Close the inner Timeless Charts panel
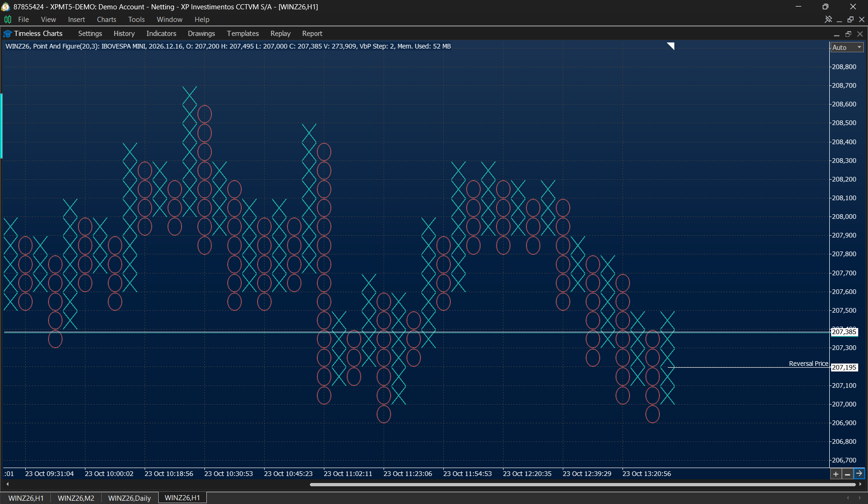 pos(860,34)
